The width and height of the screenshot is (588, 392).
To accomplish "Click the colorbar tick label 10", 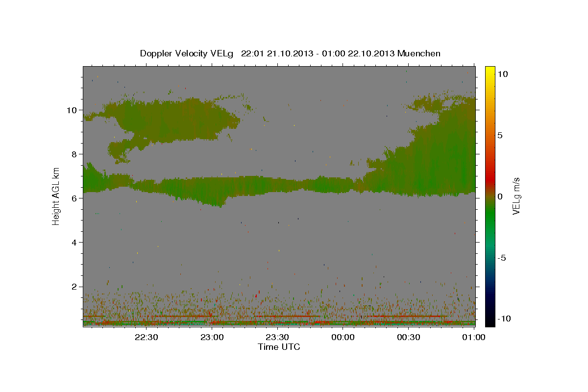I will pos(503,74).
